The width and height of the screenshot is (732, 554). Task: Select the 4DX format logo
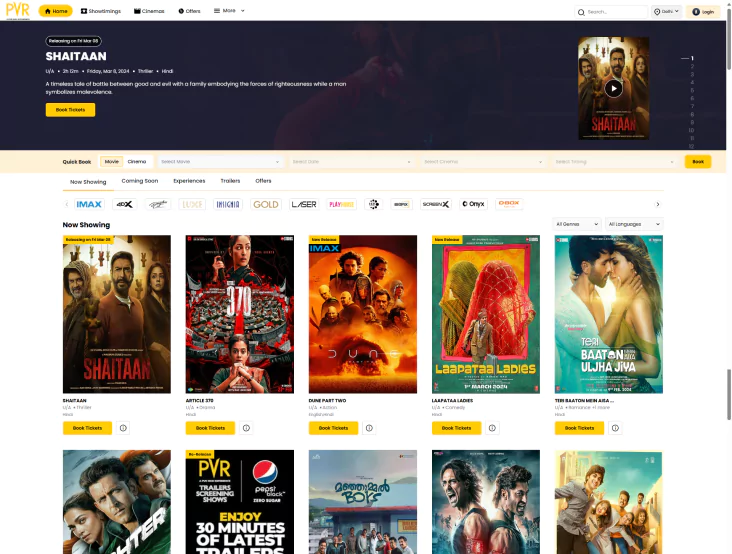tap(125, 204)
